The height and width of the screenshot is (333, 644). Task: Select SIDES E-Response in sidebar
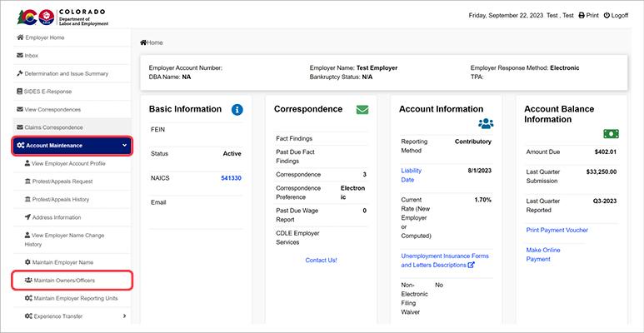(x=53, y=91)
